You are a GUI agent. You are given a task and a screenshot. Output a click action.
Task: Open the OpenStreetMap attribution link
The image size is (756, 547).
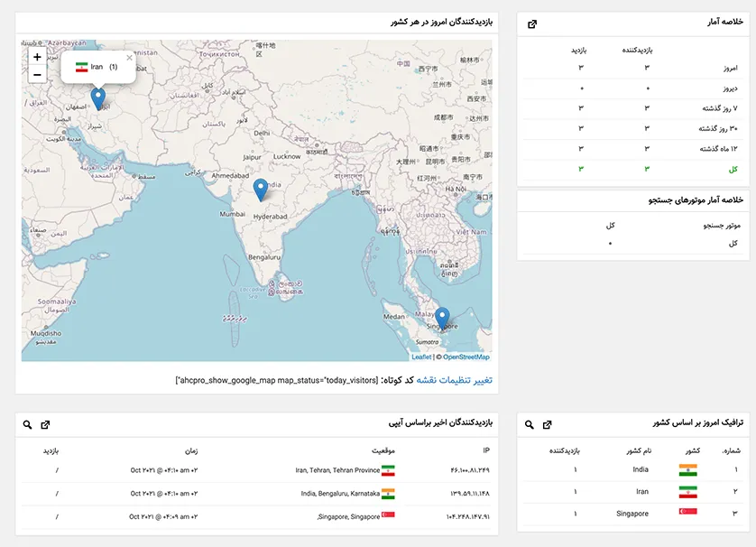[466, 357]
